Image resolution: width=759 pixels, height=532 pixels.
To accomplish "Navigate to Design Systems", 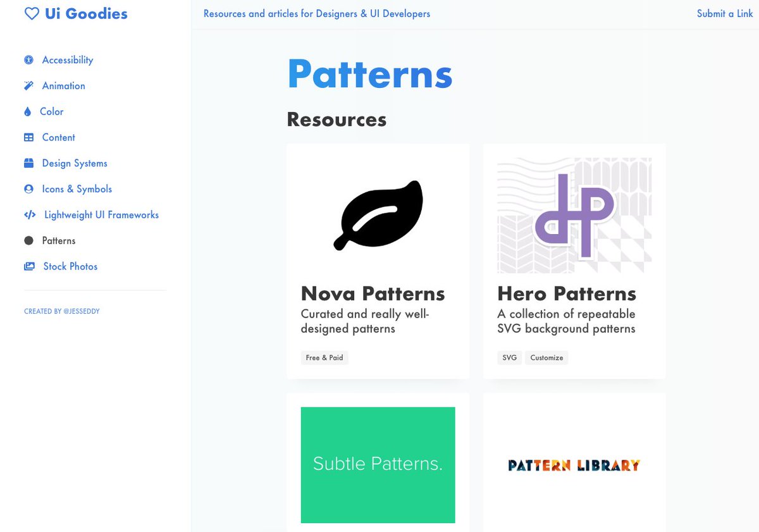I will point(75,163).
